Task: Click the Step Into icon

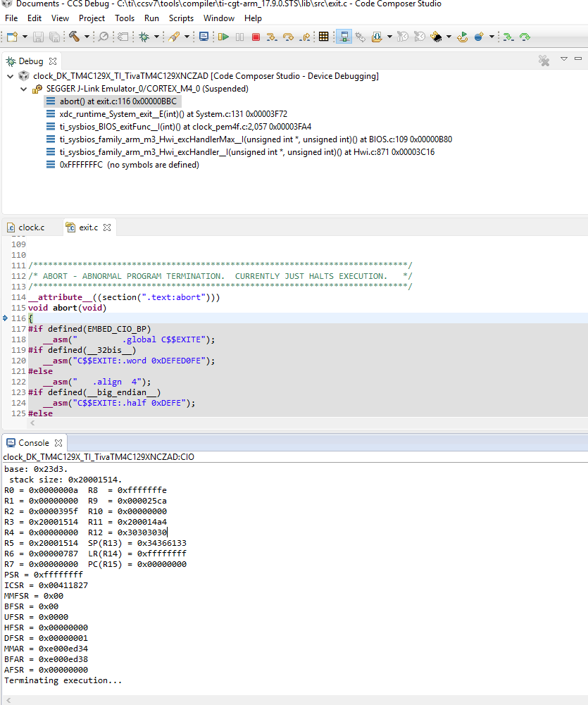Action: click(272, 37)
